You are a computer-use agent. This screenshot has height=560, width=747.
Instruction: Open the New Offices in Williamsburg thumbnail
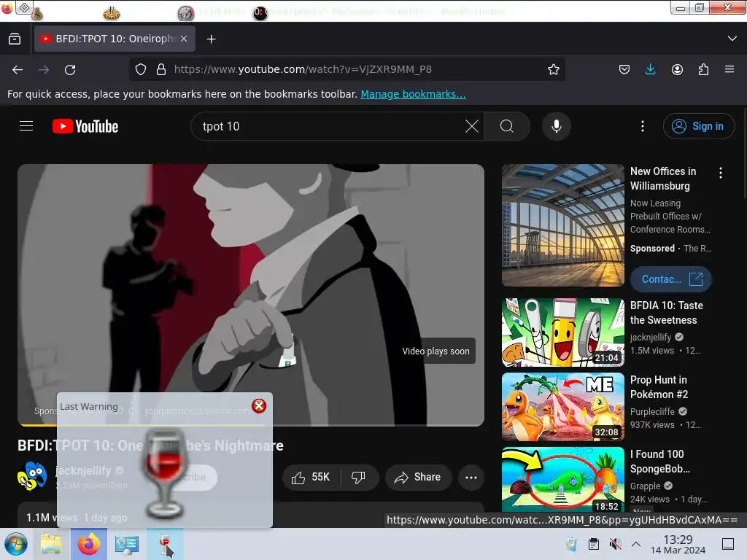pos(563,225)
